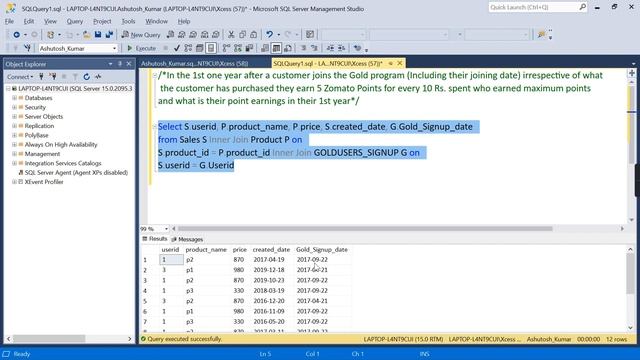Click the Execute query button

(x=141, y=48)
